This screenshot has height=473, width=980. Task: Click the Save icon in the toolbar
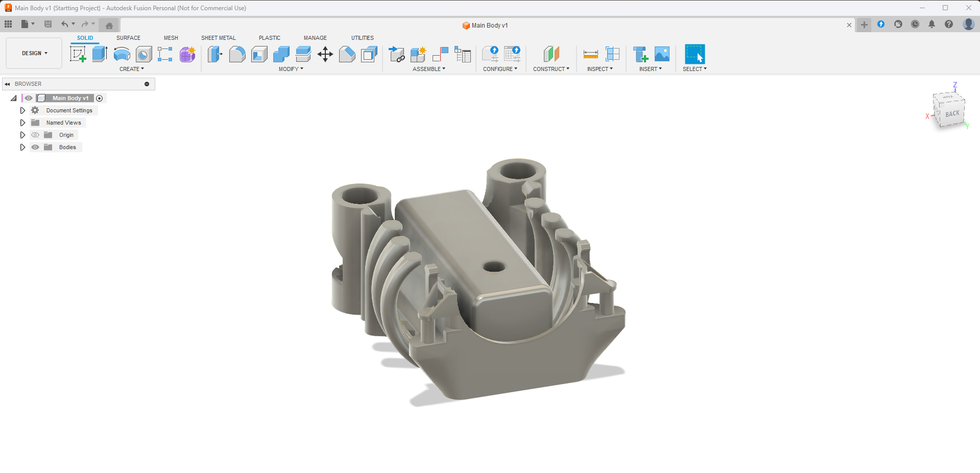coord(48,24)
